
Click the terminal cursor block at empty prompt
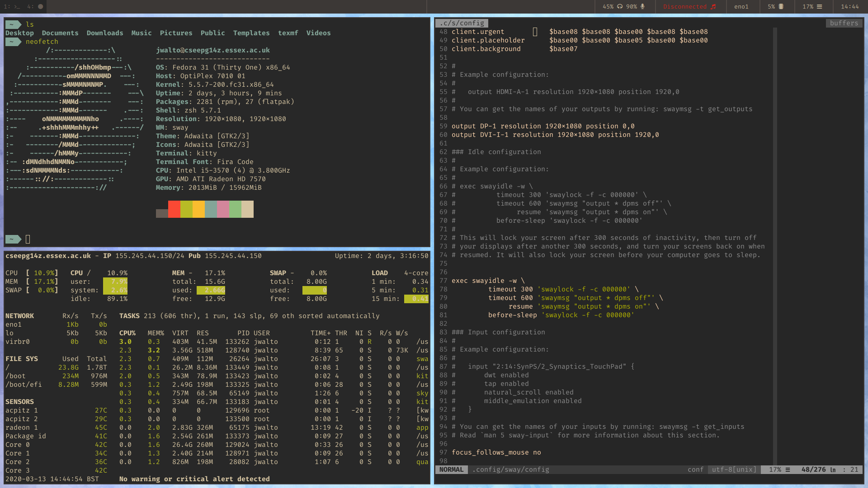(28, 239)
